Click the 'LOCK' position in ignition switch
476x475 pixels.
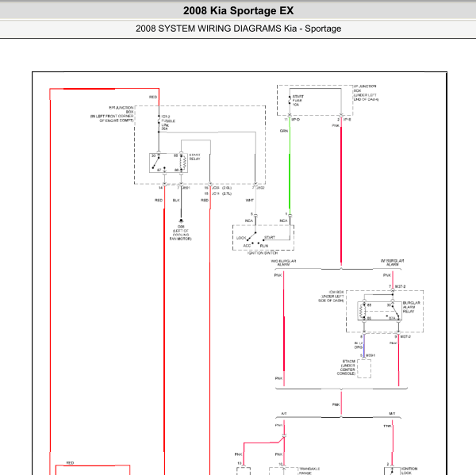[241, 238]
